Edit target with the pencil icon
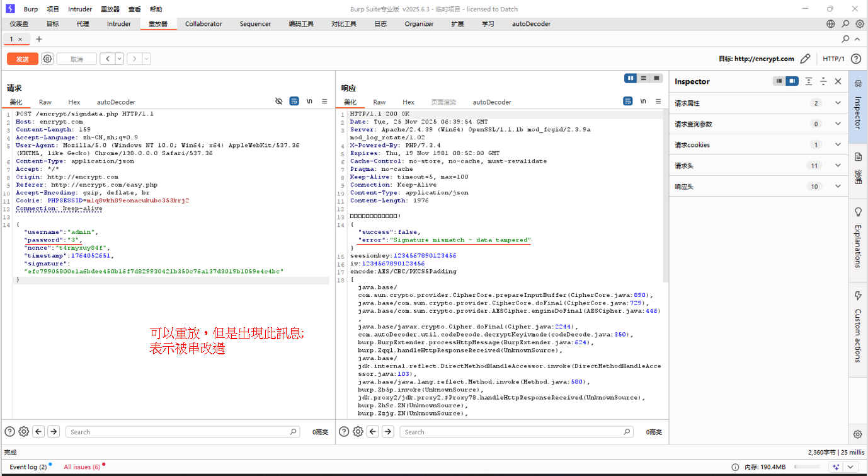The height and width of the screenshot is (476, 868). point(805,59)
